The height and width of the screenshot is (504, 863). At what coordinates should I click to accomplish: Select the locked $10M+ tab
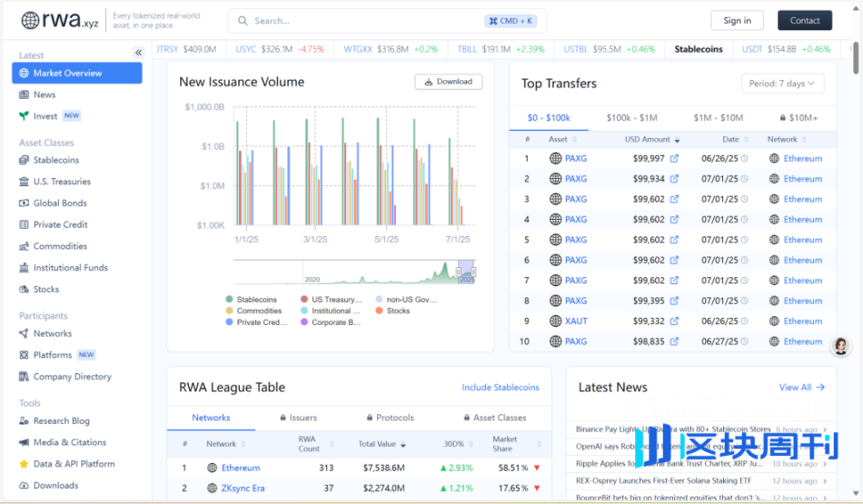point(799,118)
